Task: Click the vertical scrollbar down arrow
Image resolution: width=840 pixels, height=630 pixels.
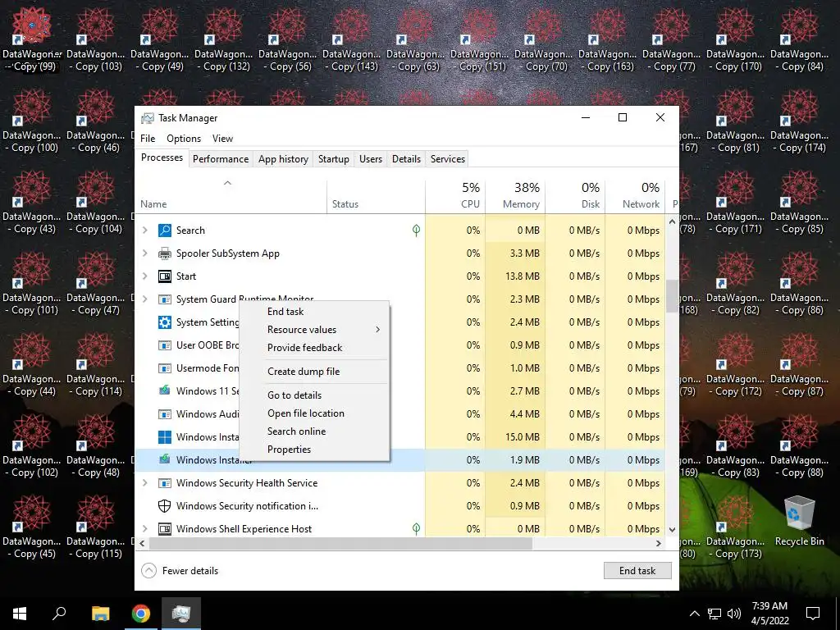Action: click(673, 529)
